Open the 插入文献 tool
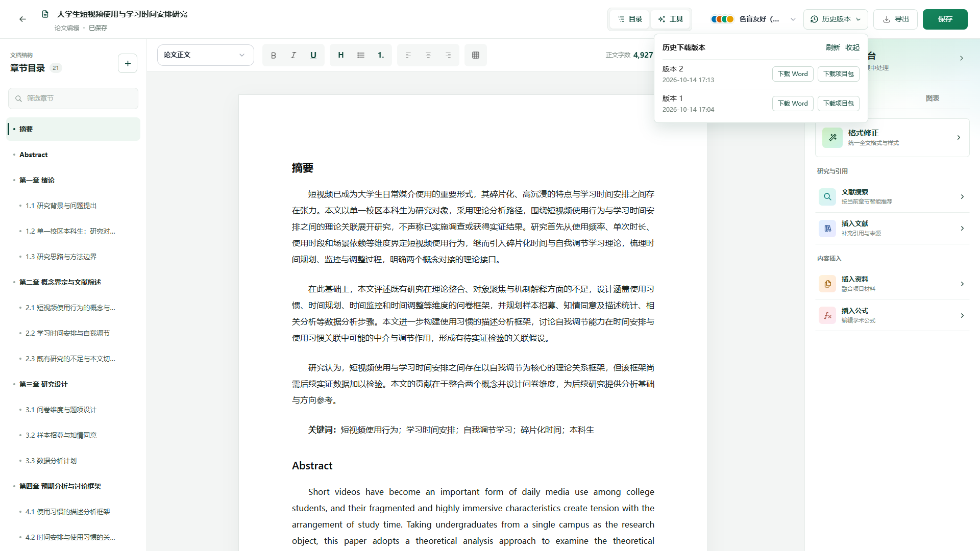Viewport: 980px width, 551px height. [x=892, y=228]
